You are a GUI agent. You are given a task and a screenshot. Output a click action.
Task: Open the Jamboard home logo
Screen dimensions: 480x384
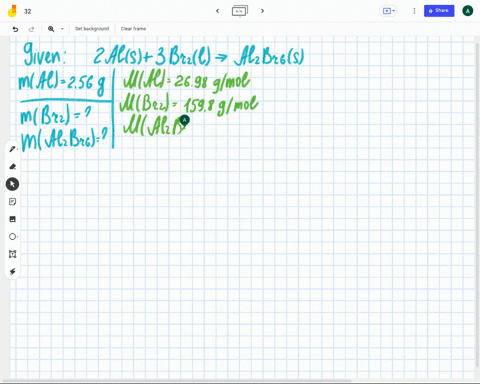[12, 11]
